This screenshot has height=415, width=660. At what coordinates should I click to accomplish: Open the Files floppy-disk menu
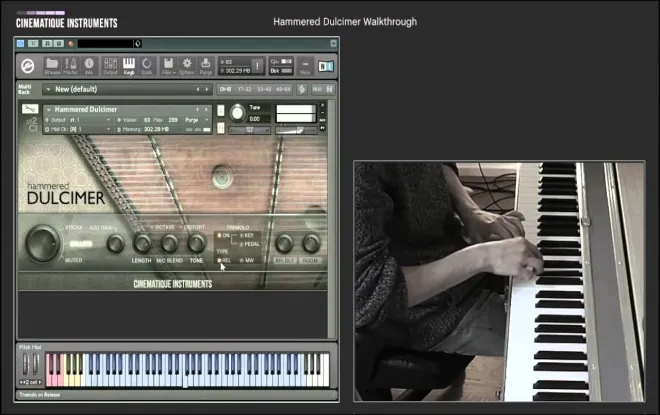pos(168,66)
